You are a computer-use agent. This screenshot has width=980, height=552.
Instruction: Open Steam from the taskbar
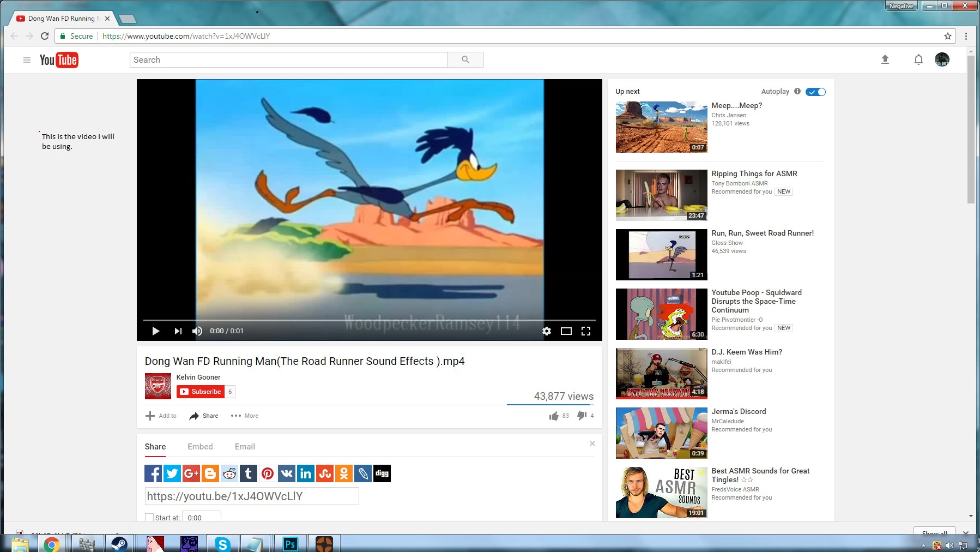[119, 544]
